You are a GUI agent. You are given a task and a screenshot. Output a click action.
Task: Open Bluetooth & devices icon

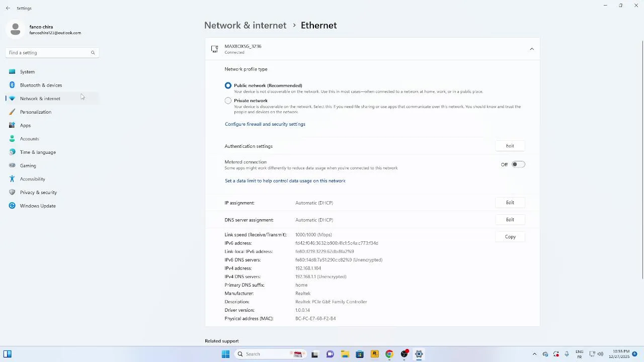pyautogui.click(x=12, y=85)
